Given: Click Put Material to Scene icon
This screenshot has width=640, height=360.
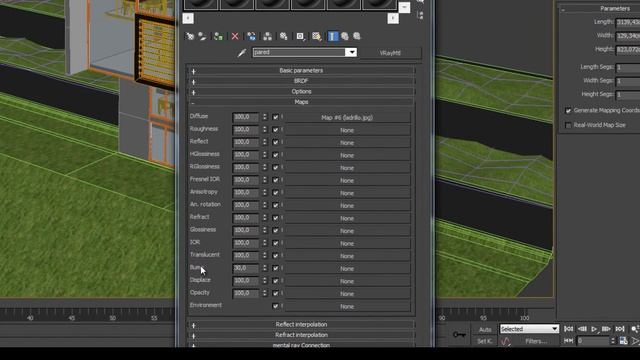Looking at the screenshot, I should click(202, 36).
